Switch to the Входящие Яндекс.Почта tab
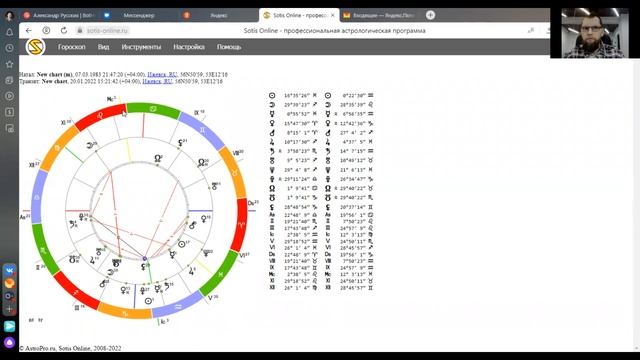 [380, 15]
